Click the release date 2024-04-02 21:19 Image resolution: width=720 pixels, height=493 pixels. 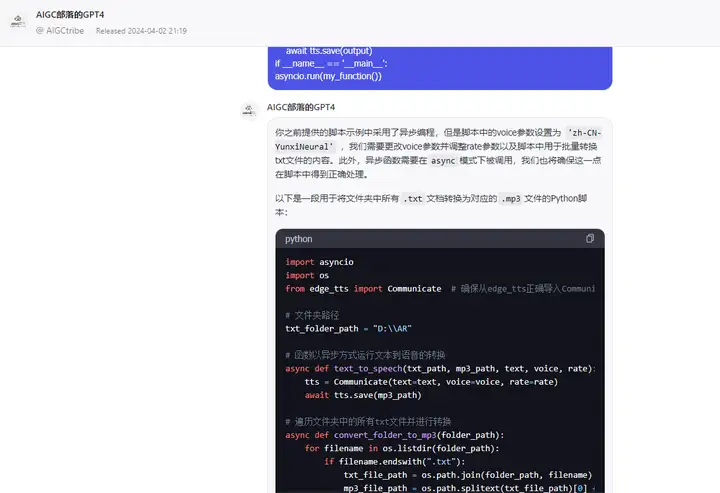141,31
